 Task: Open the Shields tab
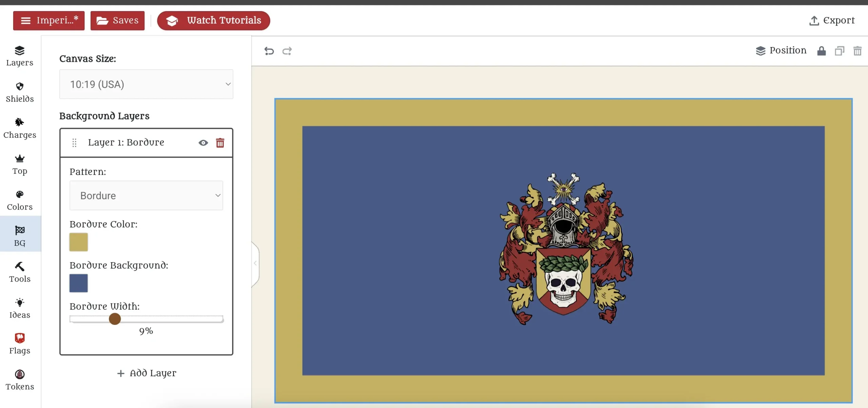[20, 92]
